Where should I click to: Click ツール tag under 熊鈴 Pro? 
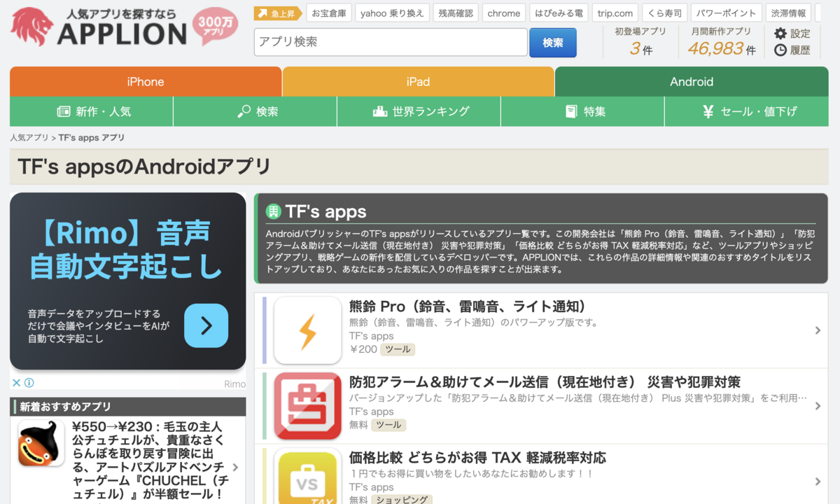pos(398,349)
